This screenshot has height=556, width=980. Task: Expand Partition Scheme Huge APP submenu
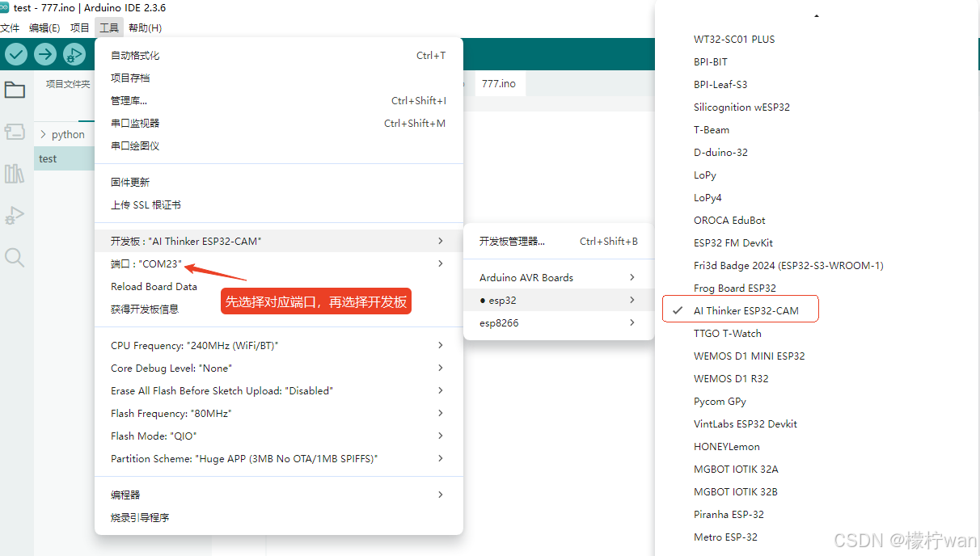(278, 458)
